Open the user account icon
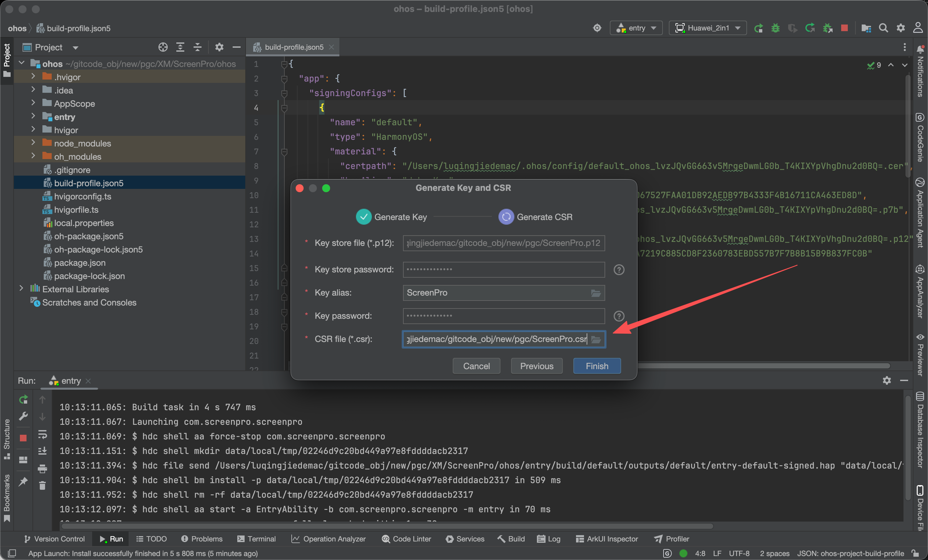The height and width of the screenshot is (560, 928). click(918, 28)
